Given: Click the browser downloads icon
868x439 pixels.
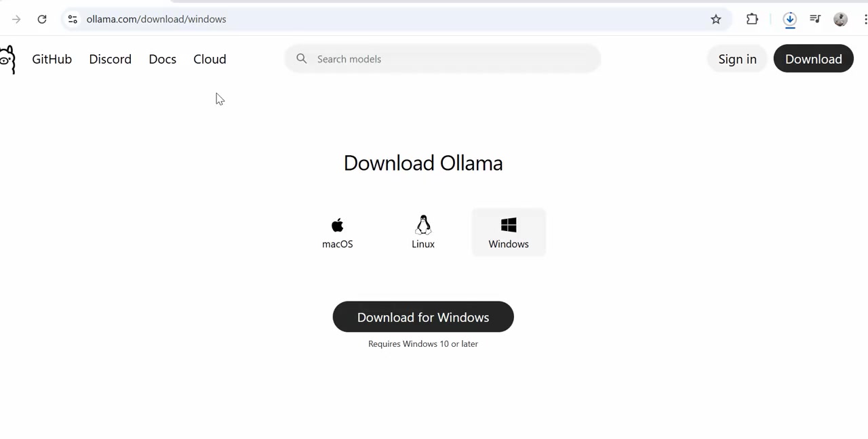Looking at the screenshot, I should (789, 19).
